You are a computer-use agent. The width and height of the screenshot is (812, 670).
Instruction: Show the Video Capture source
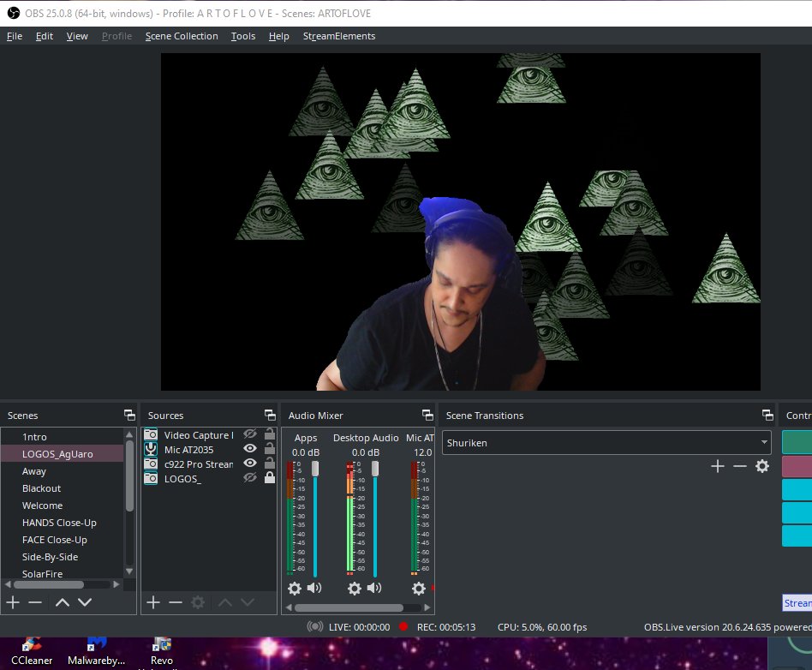pyautogui.click(x=250, y=434)
